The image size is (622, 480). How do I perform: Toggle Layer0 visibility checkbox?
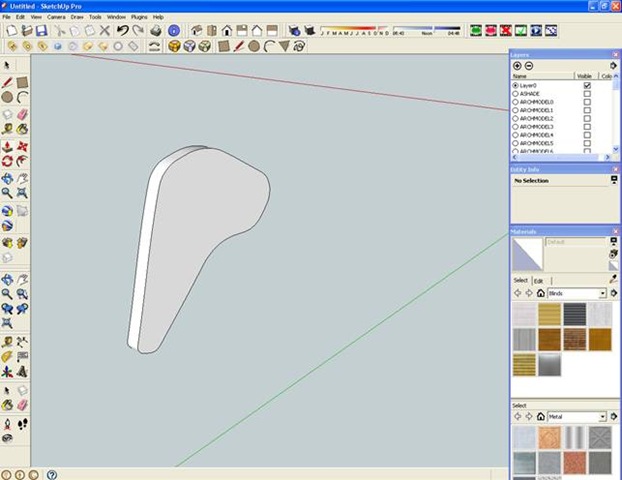[x=587, y=86]
